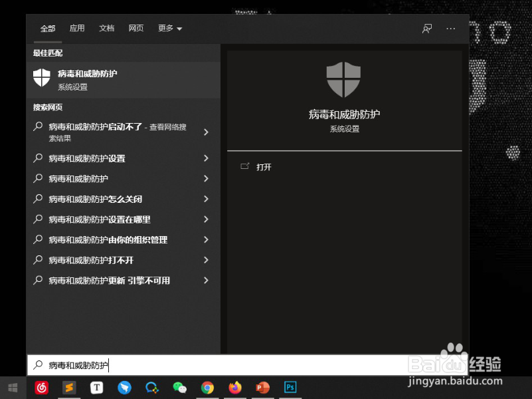This screenshot has width=532, height=399.
Task: Click the feedback person icon
Action: 427,29
